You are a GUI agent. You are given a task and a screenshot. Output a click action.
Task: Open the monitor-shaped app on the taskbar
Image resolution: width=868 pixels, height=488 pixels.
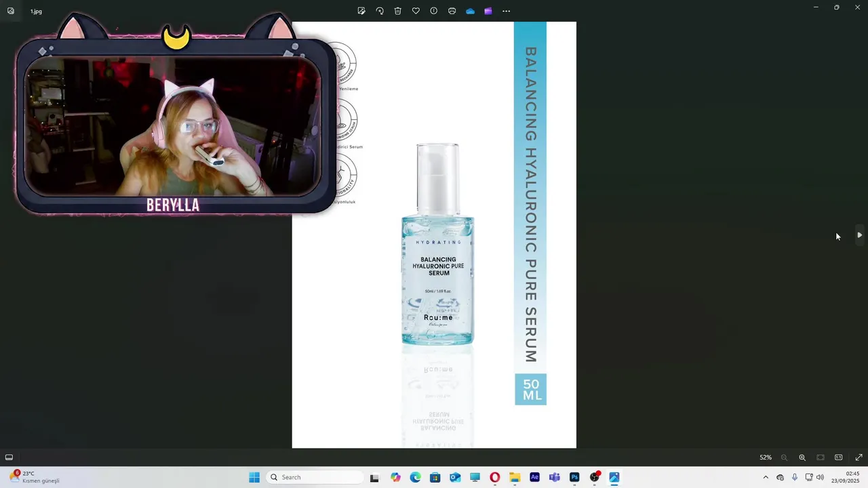[x=475, y=477]
